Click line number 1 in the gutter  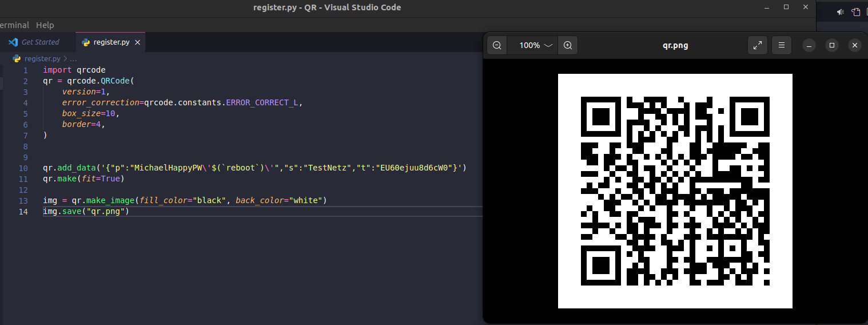click(25, 70)
